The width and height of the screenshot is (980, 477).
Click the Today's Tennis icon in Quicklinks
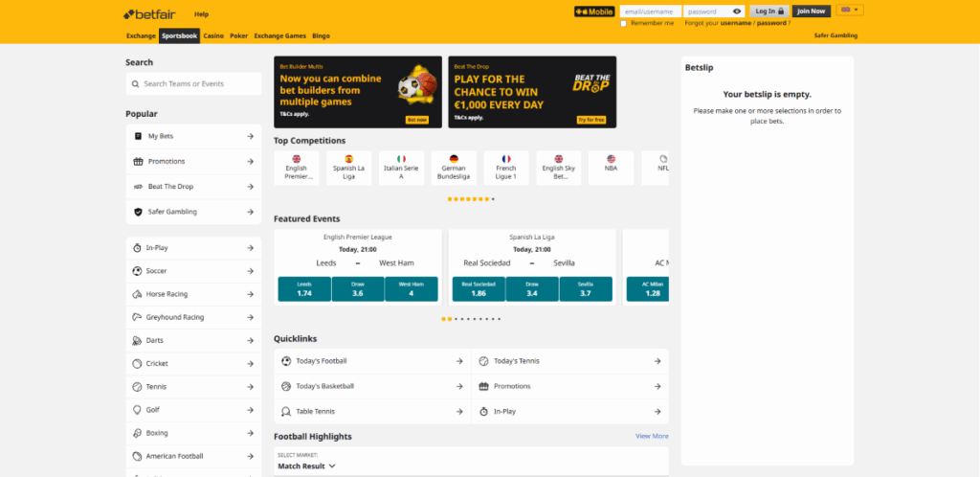point(483,361)
